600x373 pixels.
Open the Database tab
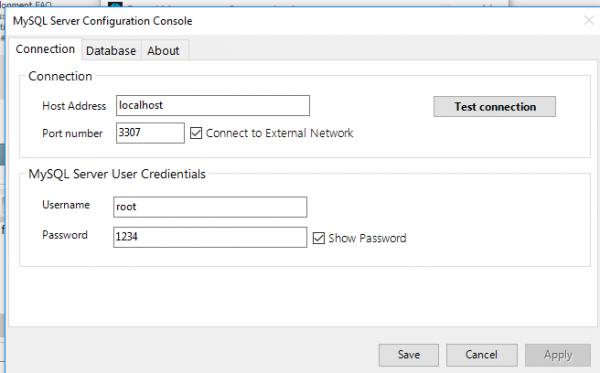point(111,50)
